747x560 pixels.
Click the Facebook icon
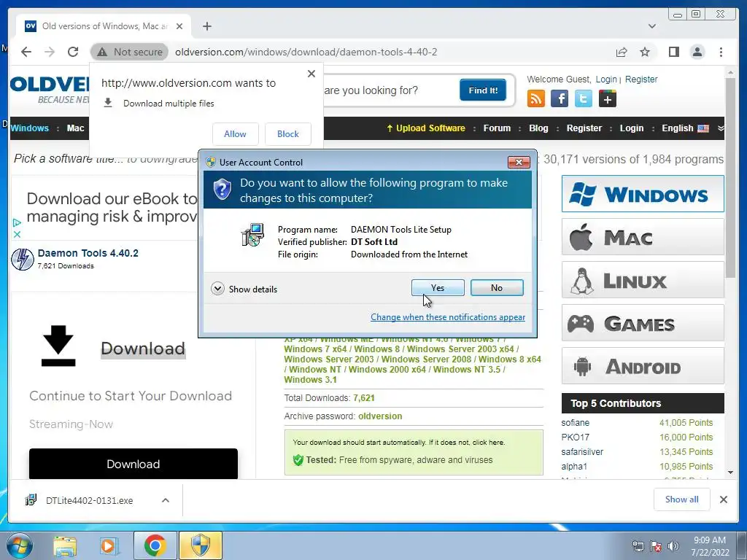tap(560, 98)
